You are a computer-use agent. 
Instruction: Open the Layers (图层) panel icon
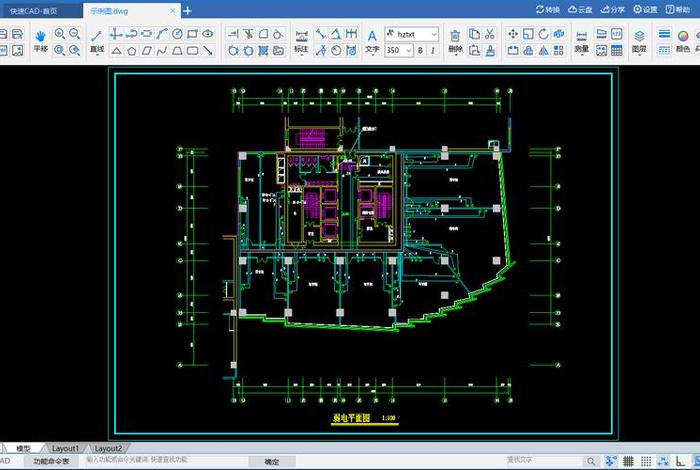[639, 39]
